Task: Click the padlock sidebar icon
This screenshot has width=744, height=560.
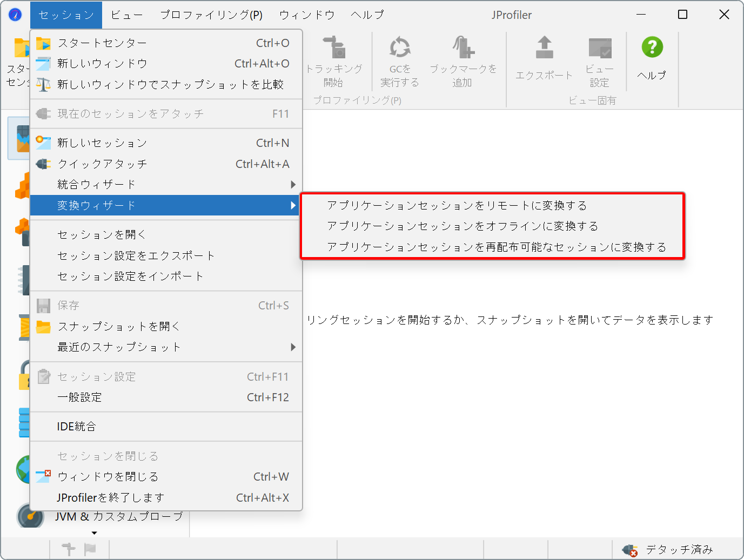Action: (x=24, y=375)
